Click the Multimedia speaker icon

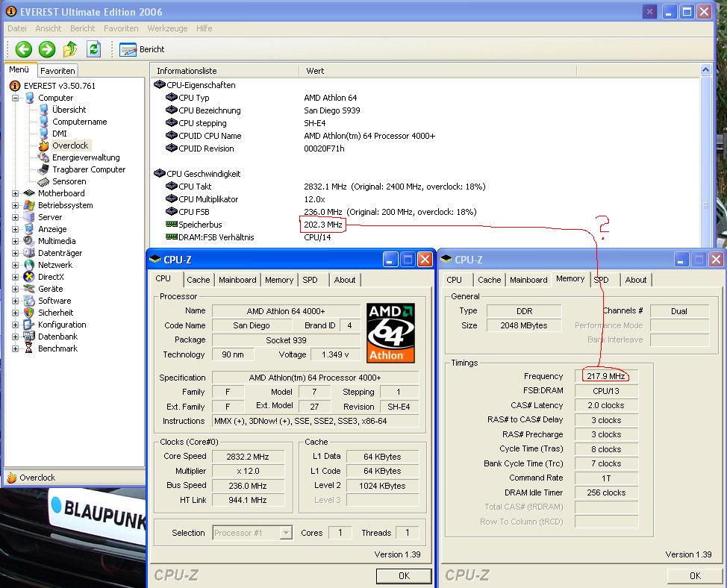pos(29,241)
